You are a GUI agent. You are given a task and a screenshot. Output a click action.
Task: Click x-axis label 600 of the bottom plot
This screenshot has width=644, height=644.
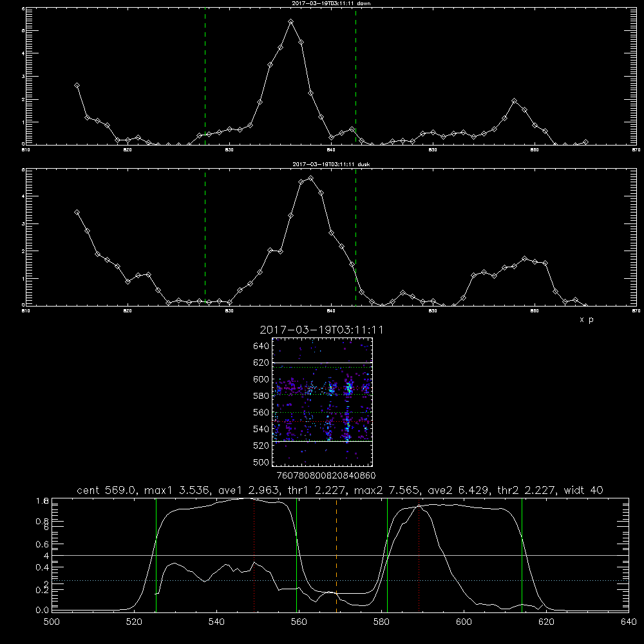coord(464,622)
